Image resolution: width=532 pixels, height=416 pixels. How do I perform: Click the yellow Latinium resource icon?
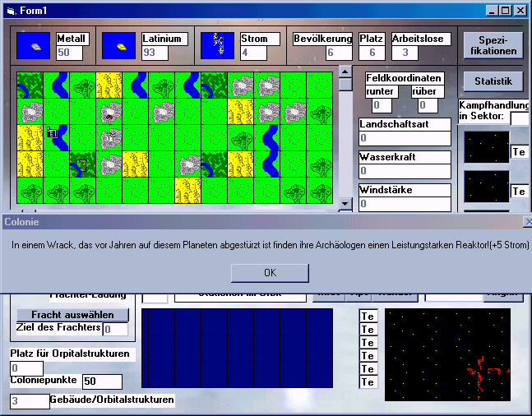click(118, 46)
